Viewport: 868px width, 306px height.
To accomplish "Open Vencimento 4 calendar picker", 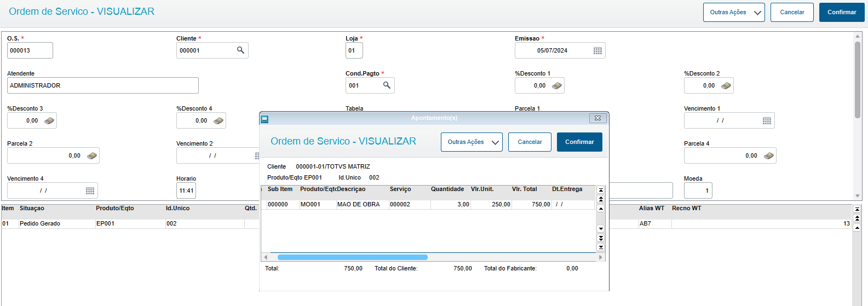I will [x=90, y=190].
